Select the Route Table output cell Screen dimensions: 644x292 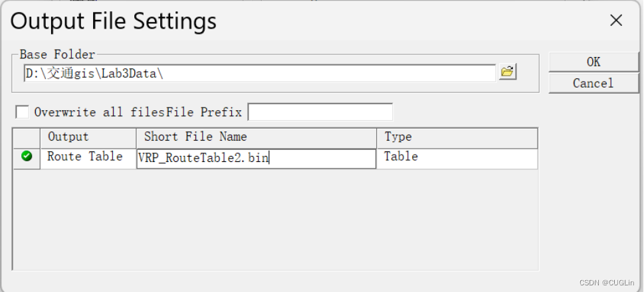point(88,159)
